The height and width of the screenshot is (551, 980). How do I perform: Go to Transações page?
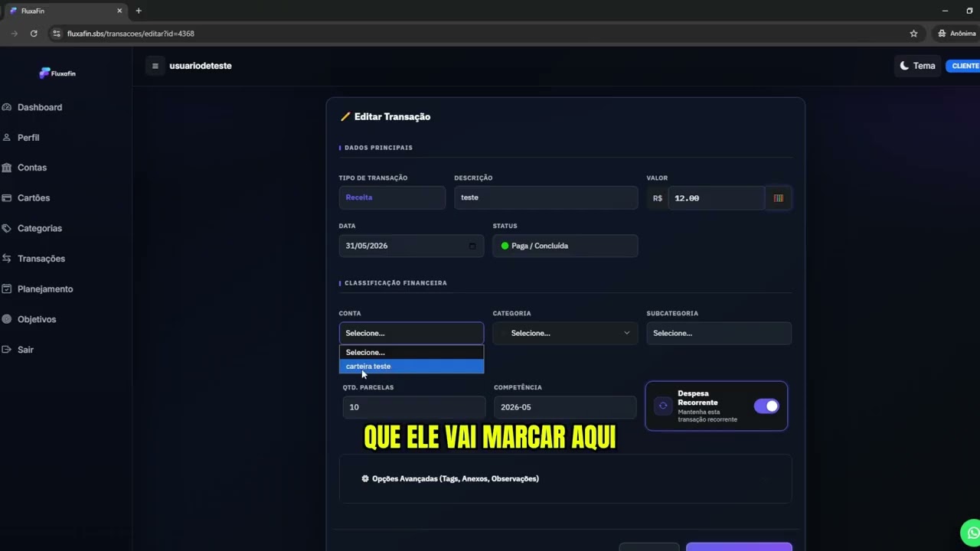click(x=34, y=259)
